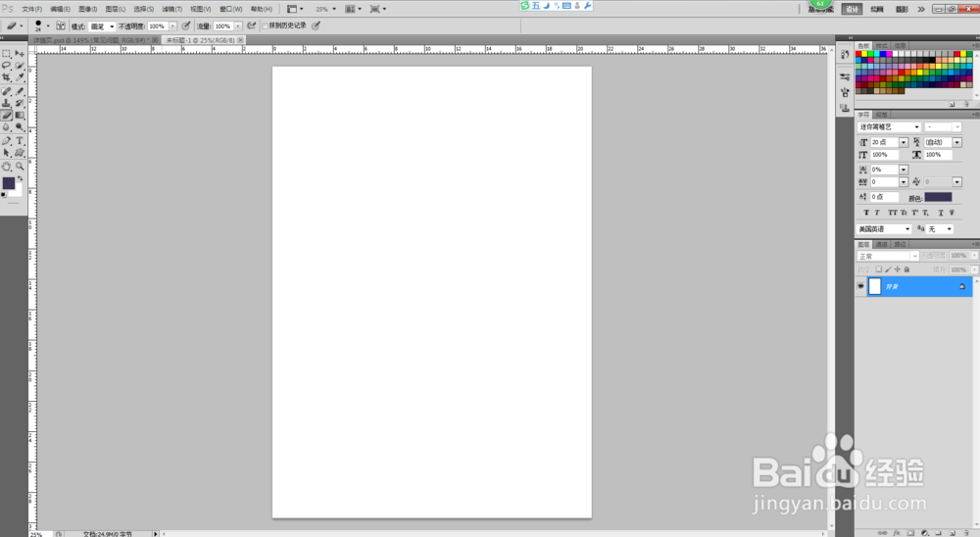Select the Lasso tool
This screenshot has height=537, width=980.
tap(6, 66)
